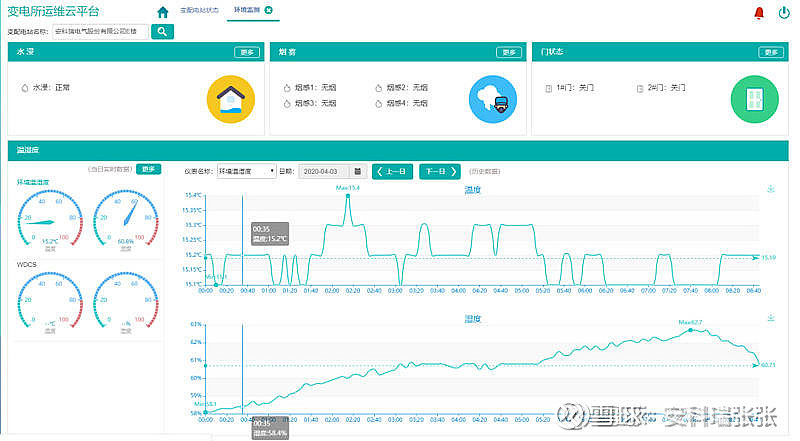
Task: Open 更多 for the real-time gauge data
Action: [x=148, y=169]
